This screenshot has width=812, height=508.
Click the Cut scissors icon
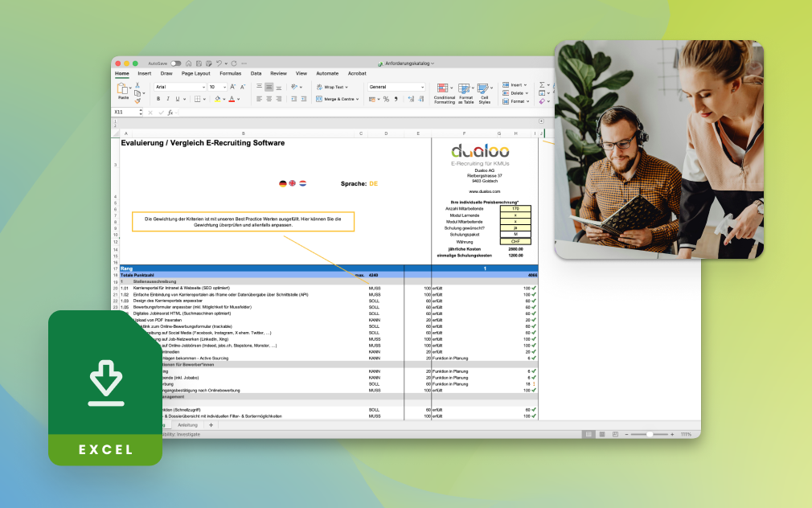tap(137, 85)
